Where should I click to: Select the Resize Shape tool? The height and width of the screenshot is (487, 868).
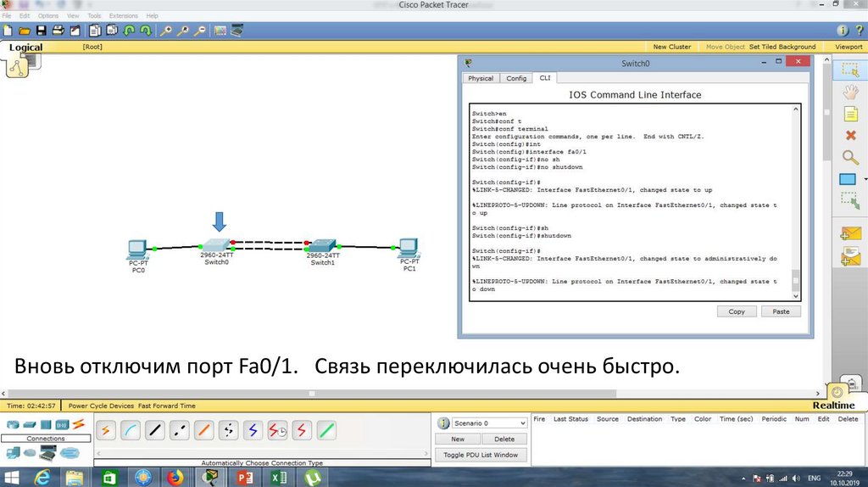(850, 200)
